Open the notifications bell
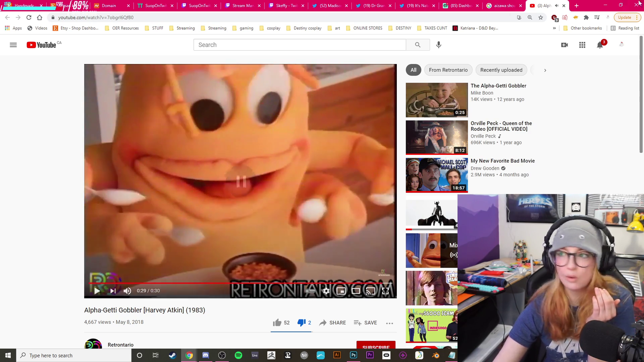 click(x=600, y=45)
